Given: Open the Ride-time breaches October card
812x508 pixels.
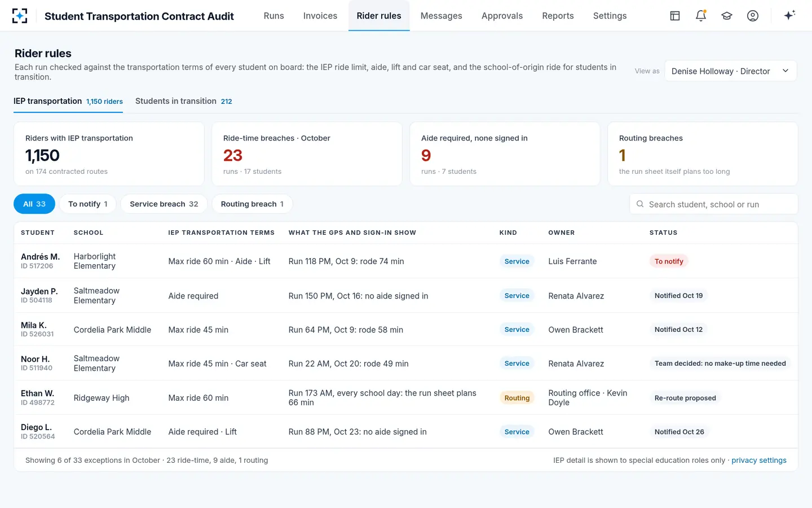Looking at the screenshot, I should [307, 154].
